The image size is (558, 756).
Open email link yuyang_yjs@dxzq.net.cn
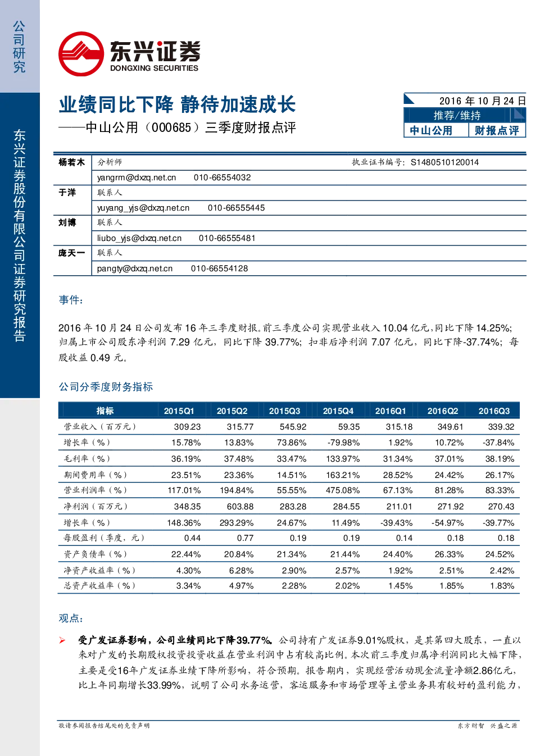pyautogui.click(x=143, y=208)
